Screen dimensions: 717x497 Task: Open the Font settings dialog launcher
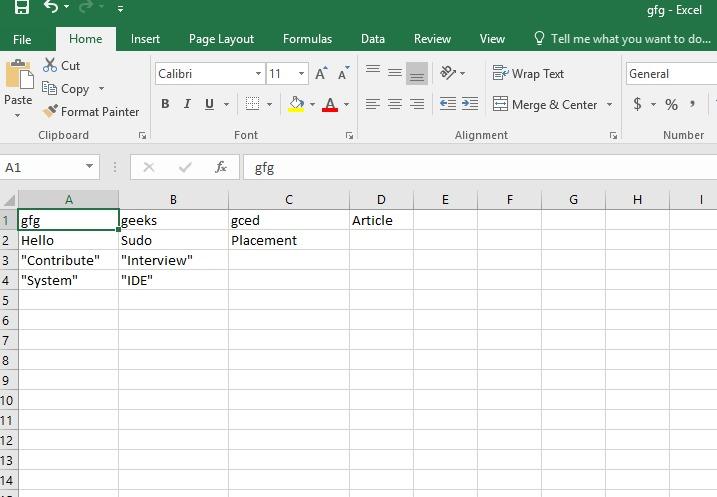(349, 135)
